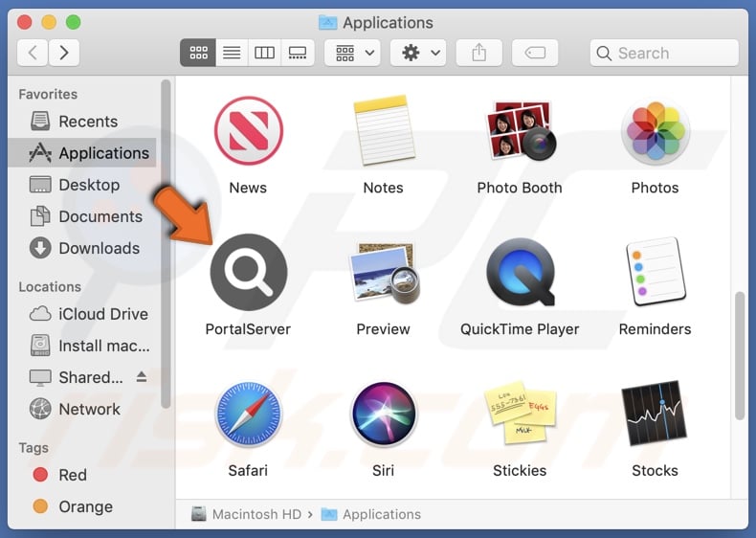
Task: Switch to icon view
Action: click(198, 52)
